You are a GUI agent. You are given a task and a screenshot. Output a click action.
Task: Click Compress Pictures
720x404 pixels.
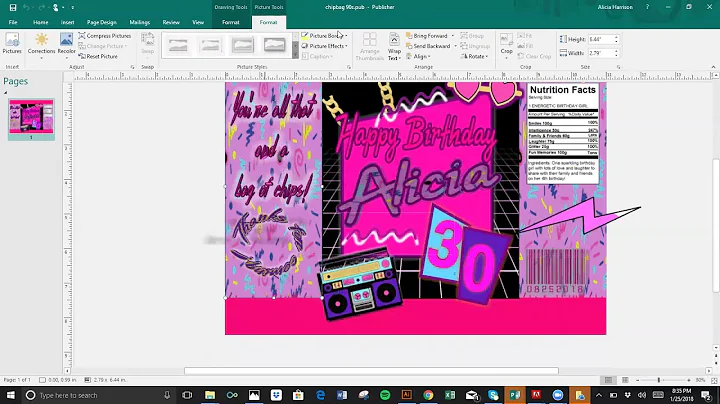click(x=105, y=35)
